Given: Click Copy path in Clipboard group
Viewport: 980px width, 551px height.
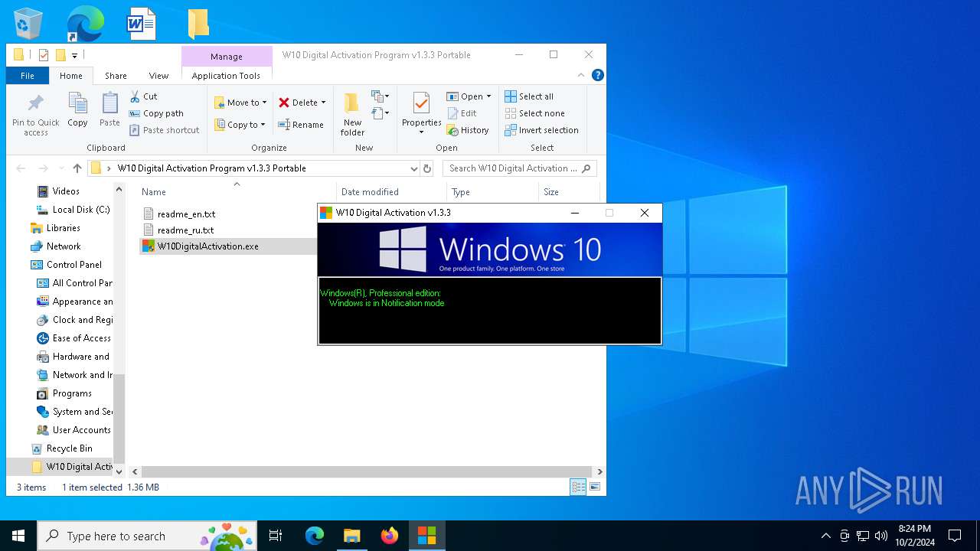Looking at the screenshot, I should 156,113.
